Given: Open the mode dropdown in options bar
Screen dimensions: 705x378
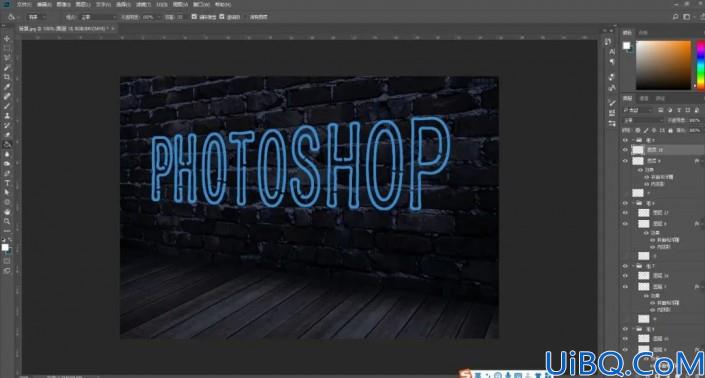Looking at the screenshot, I should 98,17.
